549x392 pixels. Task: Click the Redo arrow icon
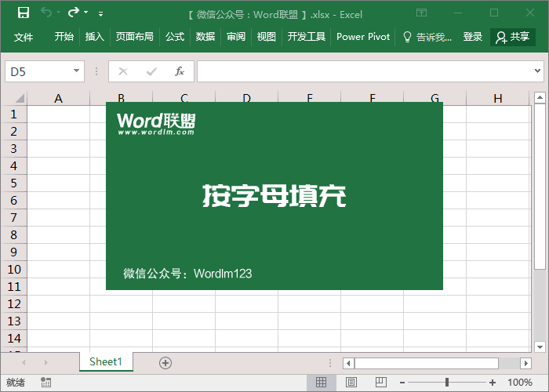coord(74,13)
